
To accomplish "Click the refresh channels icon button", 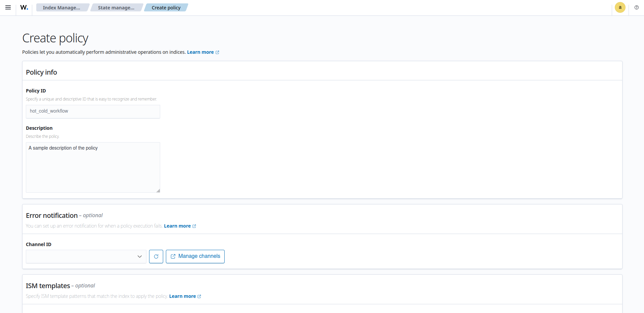I will point(156,257).
